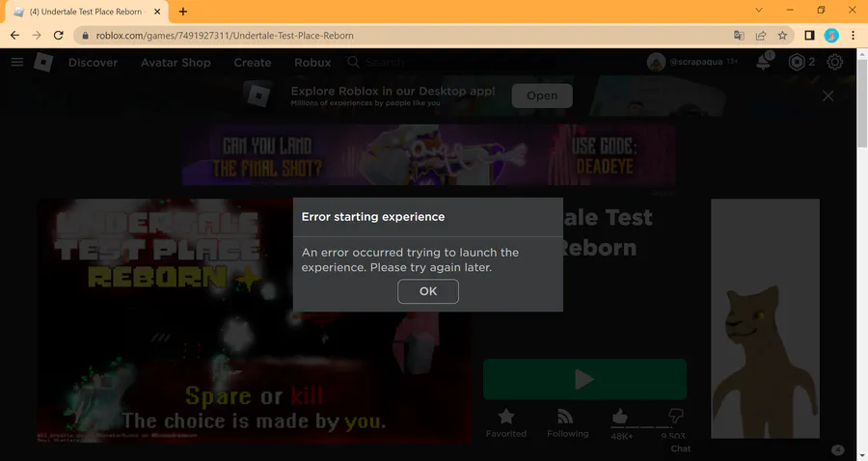Click the thumbs down dislike icon
This screenshot has height=461, width=868.
tap(676, 416)
